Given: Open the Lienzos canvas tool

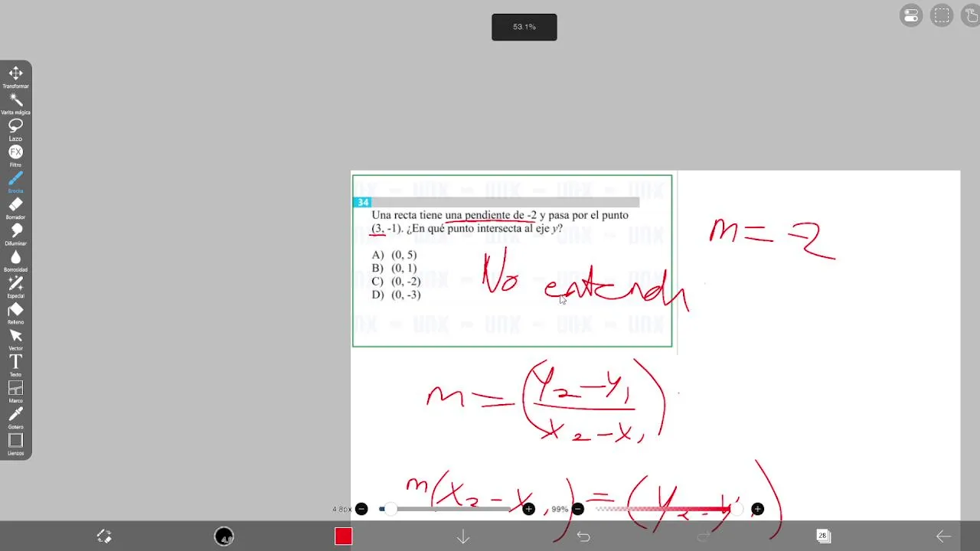Looking at the screenshot, I should 15,444.
